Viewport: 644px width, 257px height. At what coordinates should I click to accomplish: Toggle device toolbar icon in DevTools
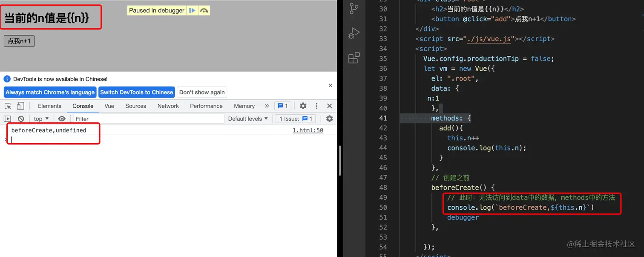pyautogui.click(x=20, y=106)
